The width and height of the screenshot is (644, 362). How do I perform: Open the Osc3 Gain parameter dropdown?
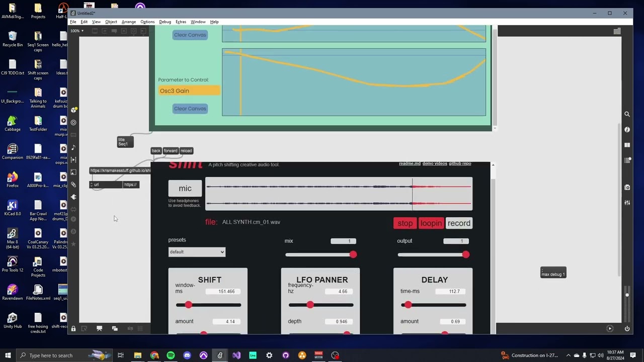click(x=189, y=90)
